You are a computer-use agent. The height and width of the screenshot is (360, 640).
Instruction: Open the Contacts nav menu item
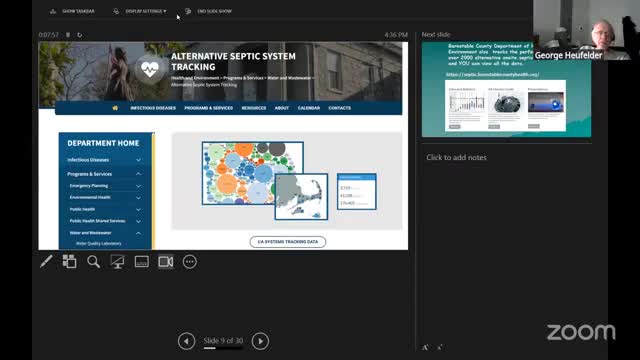[340, 108]
